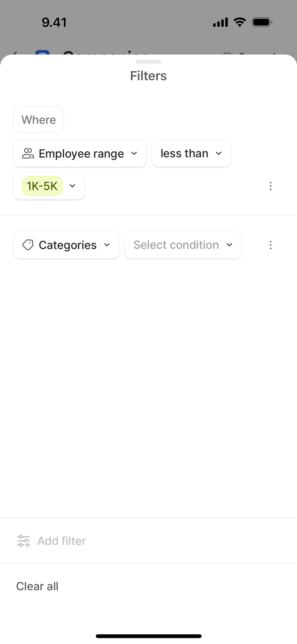Tap the tag icon beside Categories
The width and height of the screenshot is (297, 644).
tap(28, 245)
